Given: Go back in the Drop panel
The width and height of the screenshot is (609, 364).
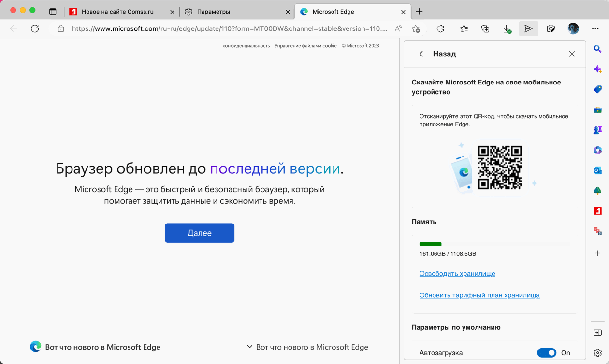Looking at the screenshot, I should point(421,54).
